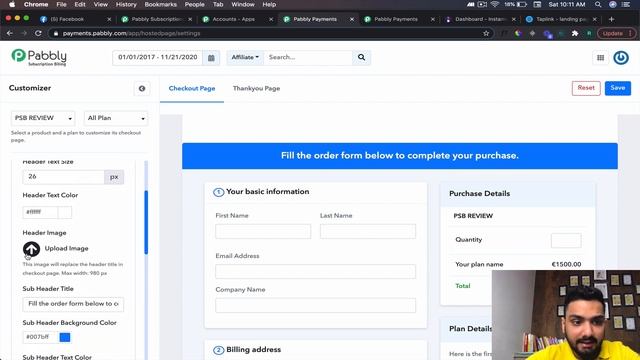Click the First Name field

tap(263, 231)
